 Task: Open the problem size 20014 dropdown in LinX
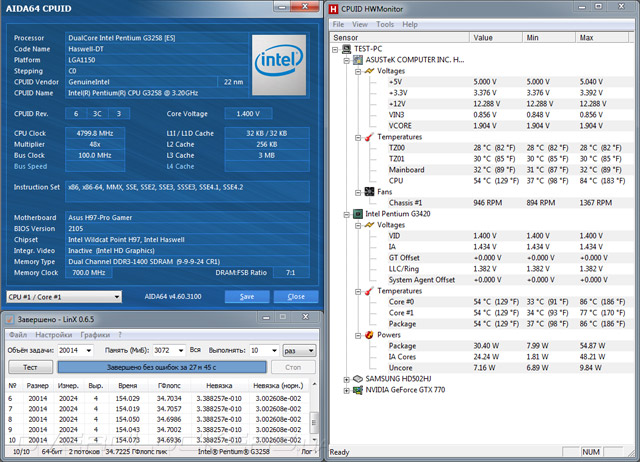click(x=89, y=350)
